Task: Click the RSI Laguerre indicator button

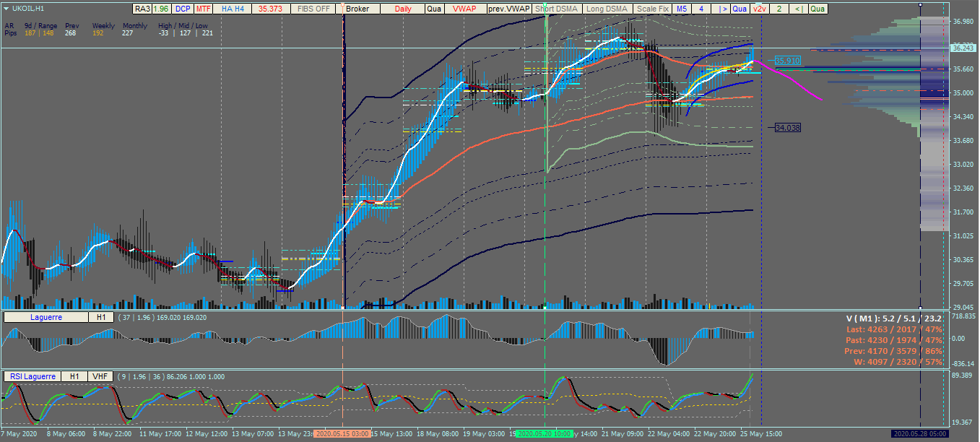Action: 33,376
